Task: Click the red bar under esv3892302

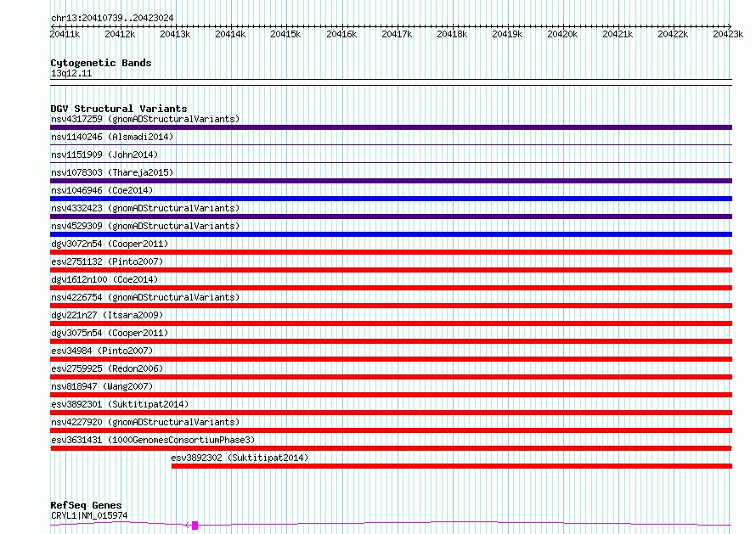Action: (x=452, y=466)
